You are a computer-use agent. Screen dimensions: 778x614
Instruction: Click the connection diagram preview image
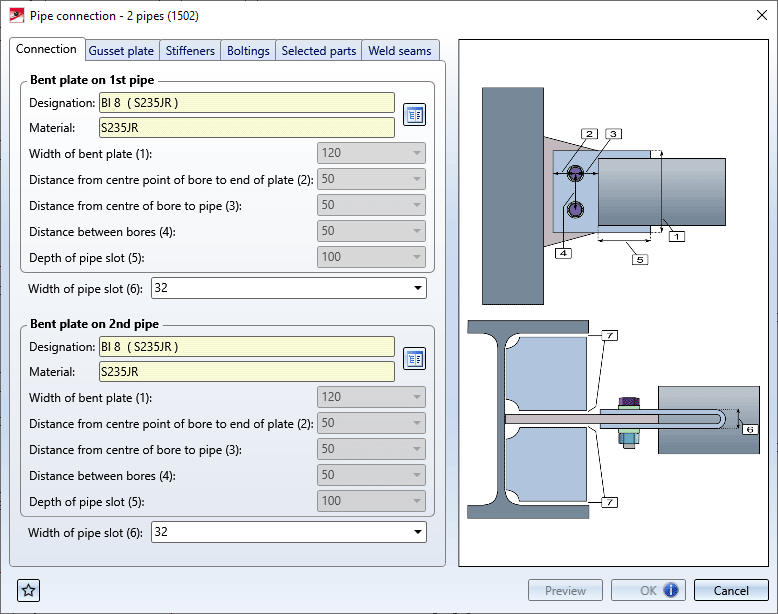click(x=613, y=302)
